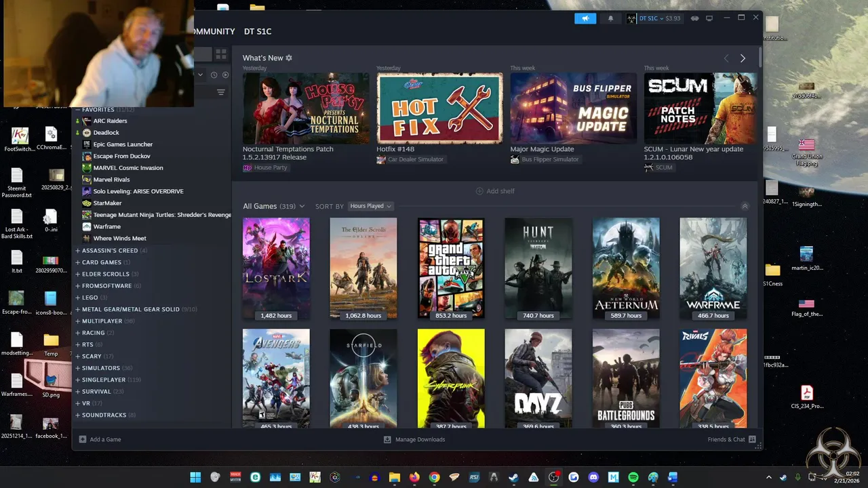Open library advanced filter options
868x488 pixels.
click(x=221, y=92)
